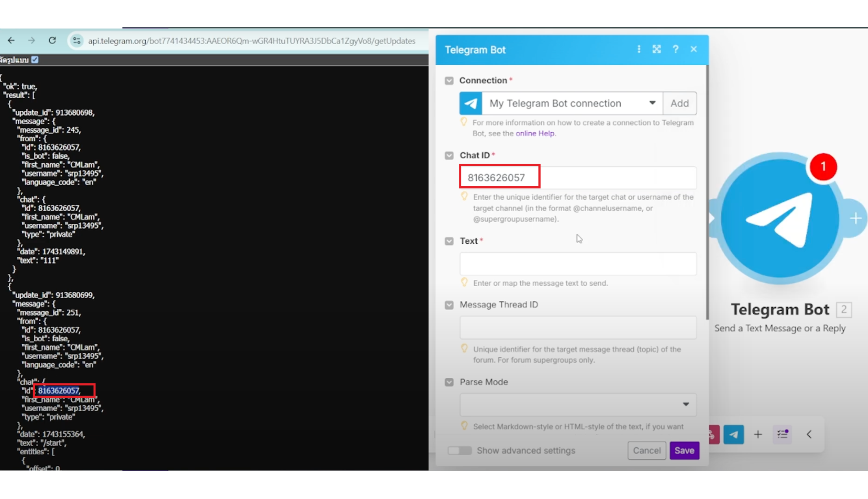Click the help question mark icon

(675, 49)
